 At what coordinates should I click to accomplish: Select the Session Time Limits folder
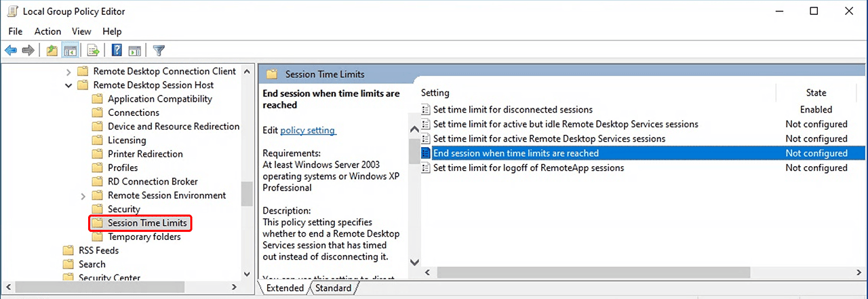(x=146, y=223)
